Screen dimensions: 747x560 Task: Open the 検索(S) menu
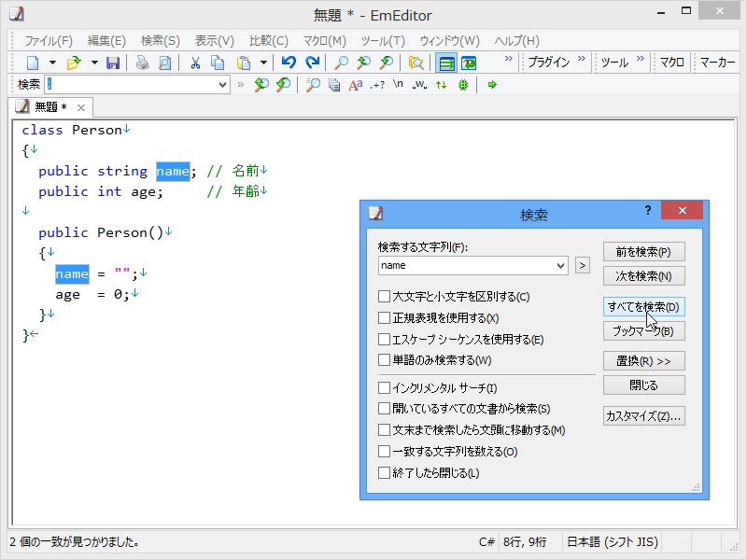point(160,41)
